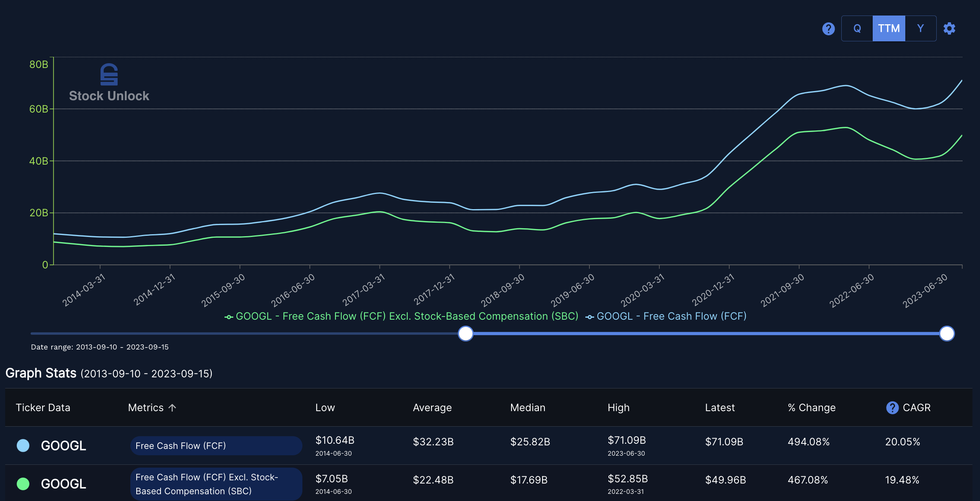
Task: Click the 20.05% CAGR value
Action: (903, 442)
